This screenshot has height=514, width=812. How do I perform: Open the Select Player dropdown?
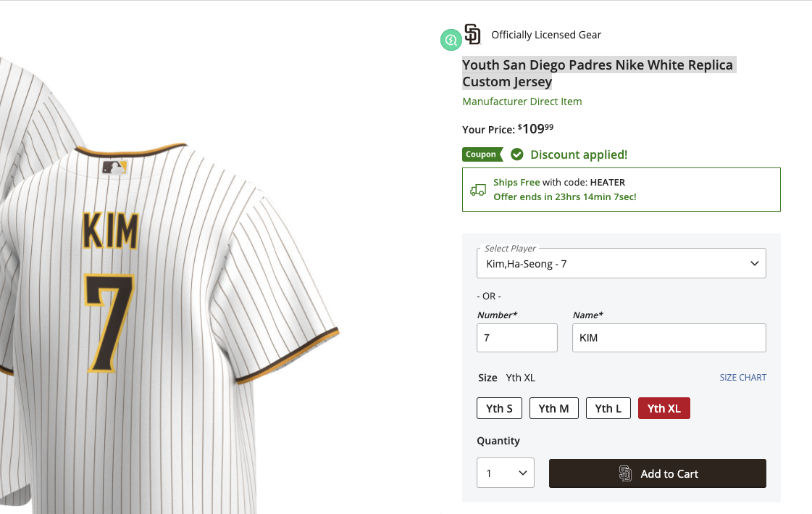pyautogui.click(x=621, y=264)
